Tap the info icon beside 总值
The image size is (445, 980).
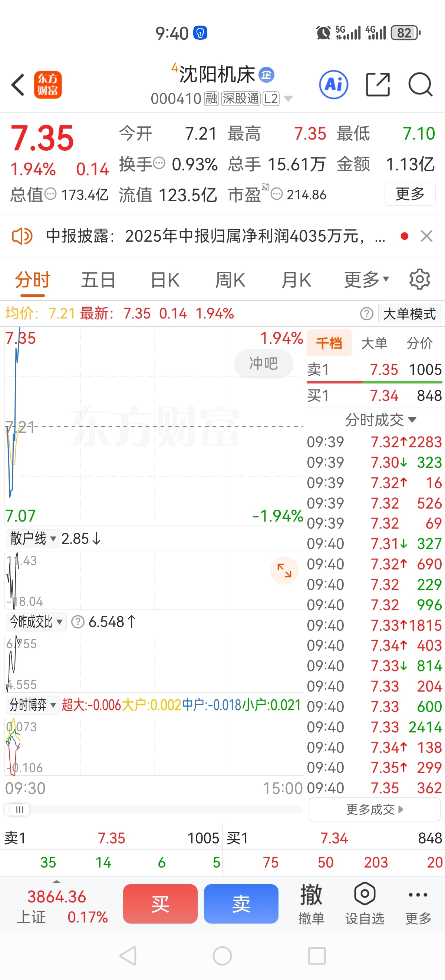point(50,194)
